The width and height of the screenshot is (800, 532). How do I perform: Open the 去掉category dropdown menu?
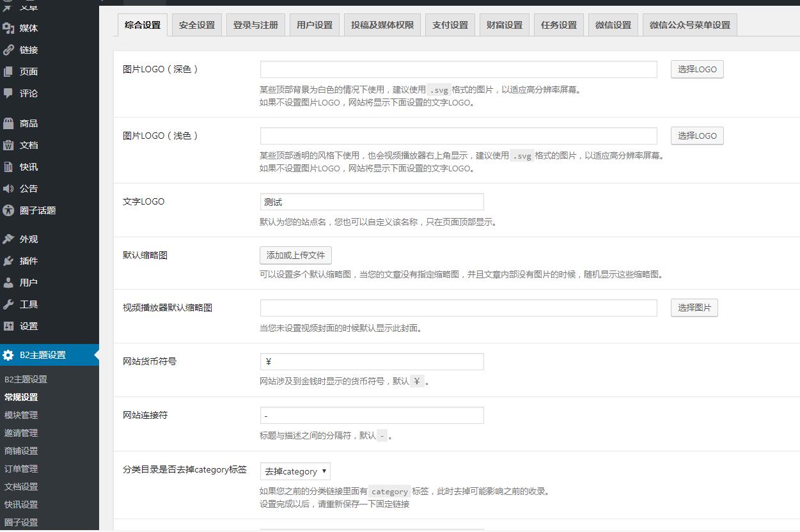(295, 471)
